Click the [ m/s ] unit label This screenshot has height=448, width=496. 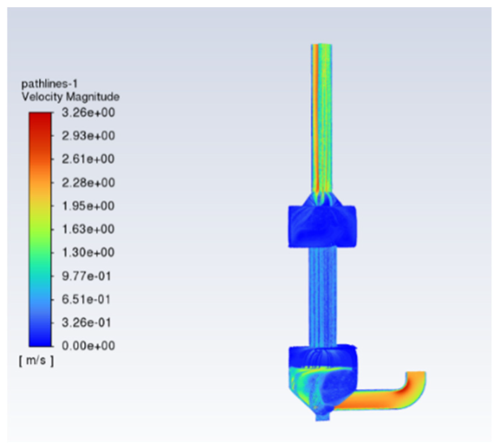(36, 361)
